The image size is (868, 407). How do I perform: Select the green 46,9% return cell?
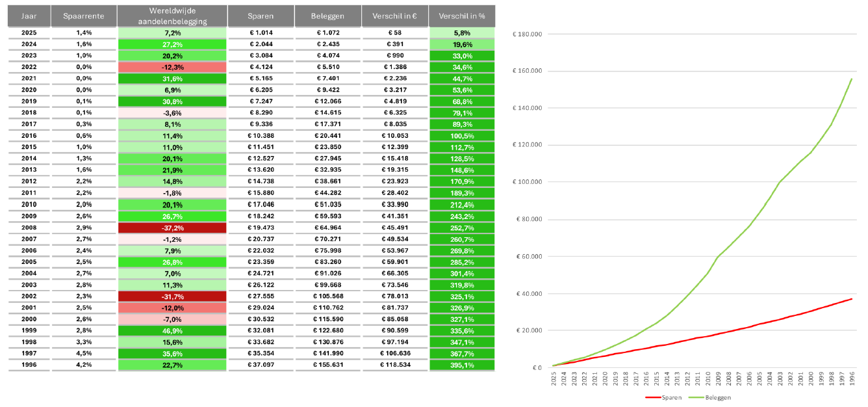[x=172, y=330]
